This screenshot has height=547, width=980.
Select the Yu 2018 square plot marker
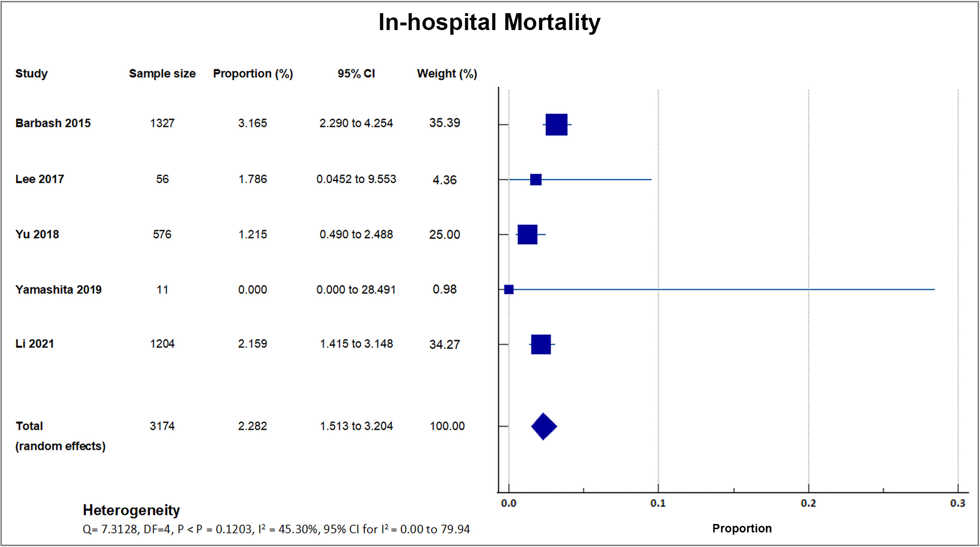point(527,234)
